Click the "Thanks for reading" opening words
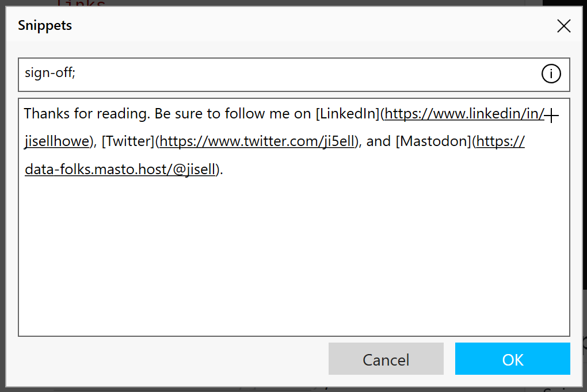This screenshot has height=392, width=587. click(85, 114)
